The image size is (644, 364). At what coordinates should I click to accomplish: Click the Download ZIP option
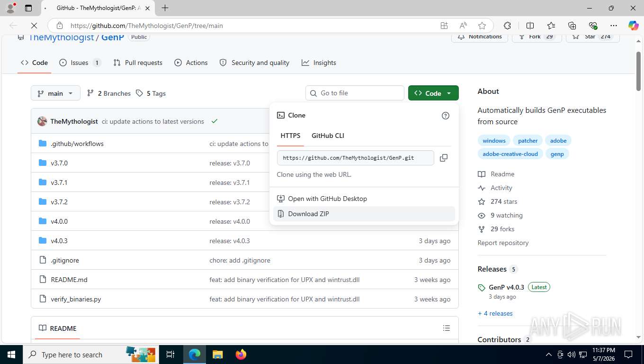364,214
